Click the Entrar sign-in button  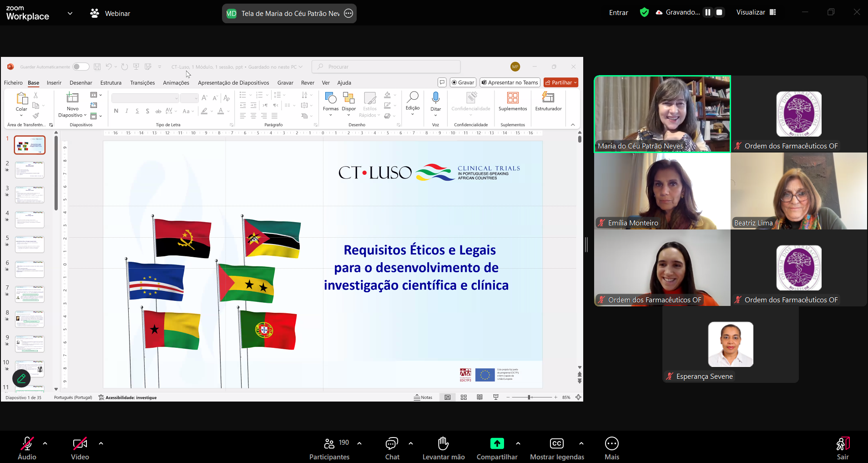point(619,13)
